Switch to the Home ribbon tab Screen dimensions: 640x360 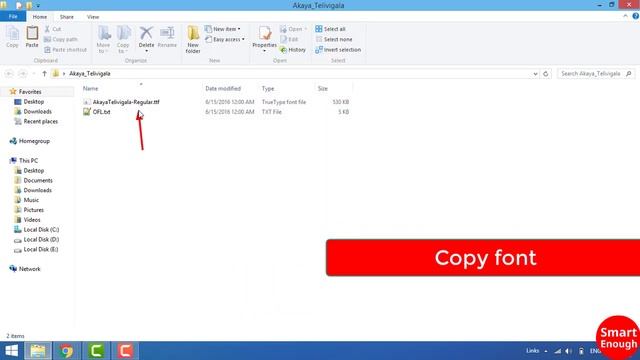point(40,17)
